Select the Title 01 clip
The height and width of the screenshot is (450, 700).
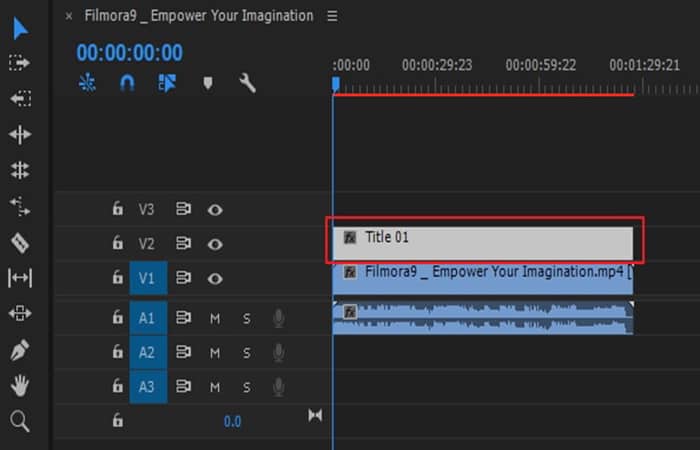pyautogui.click(x=483, y=243)
